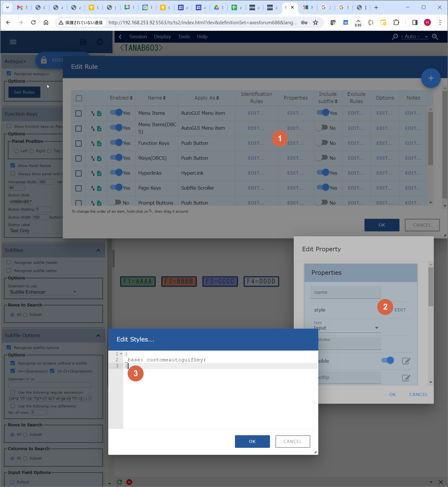This screenshot has height=487, width=448.
Task: Click the reorder arrows icon for Hyperlinks row
Action: 93,173
